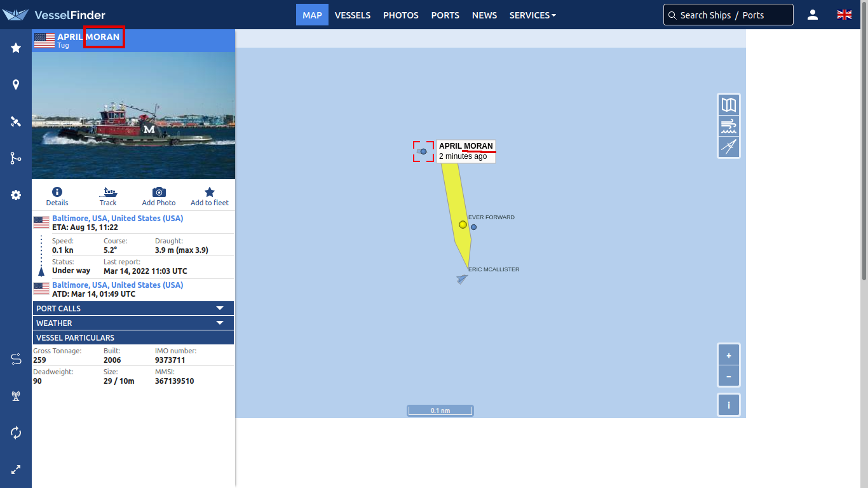Click the map scale bar 0.1 nm

pos(440,410)
